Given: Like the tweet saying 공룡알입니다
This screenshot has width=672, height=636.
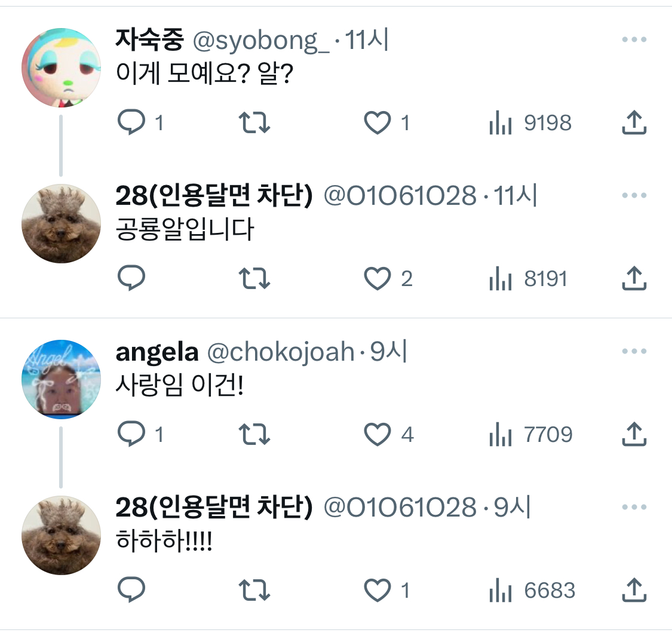Looking at the screenshot, I should tap(377, 278).
